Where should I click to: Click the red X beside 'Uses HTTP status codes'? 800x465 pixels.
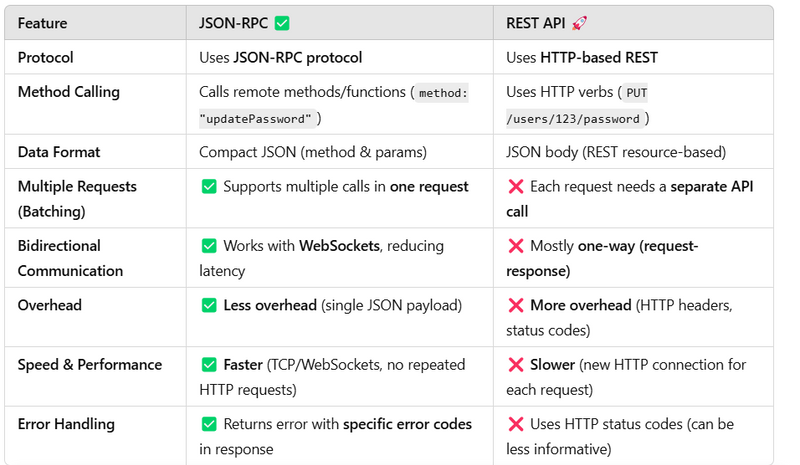(516, 424)
